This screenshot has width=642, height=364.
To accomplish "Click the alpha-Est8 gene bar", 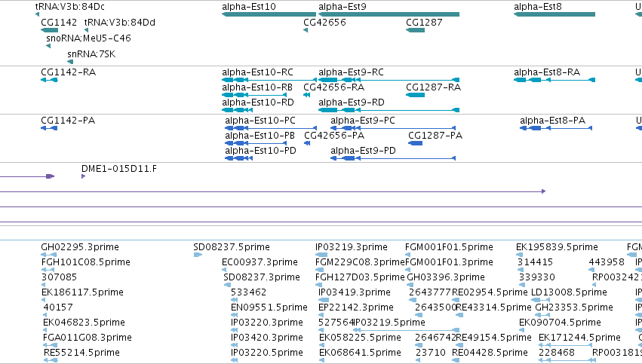I will 554,14.
